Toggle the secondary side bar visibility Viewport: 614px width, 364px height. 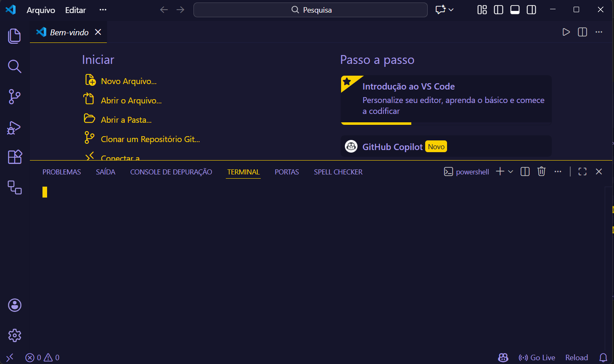pyautogui.click(x=531, y=10)
